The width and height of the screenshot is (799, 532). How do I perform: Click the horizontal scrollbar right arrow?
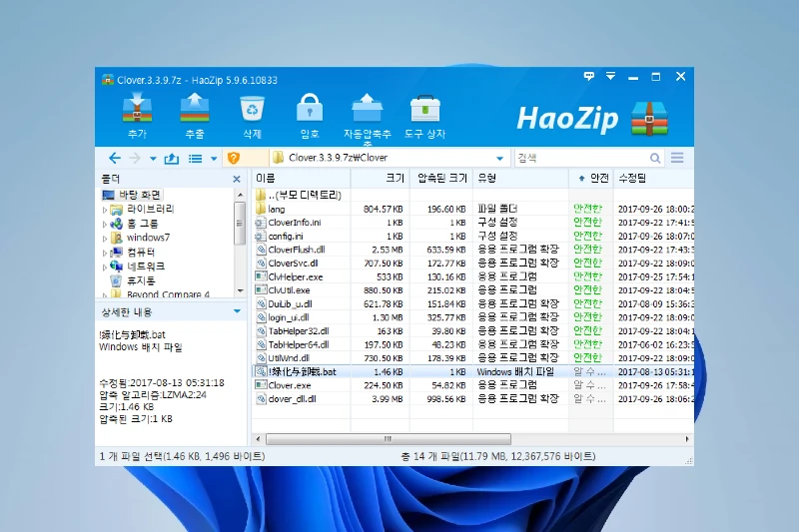pyautogui.click(x=687, y=439)
